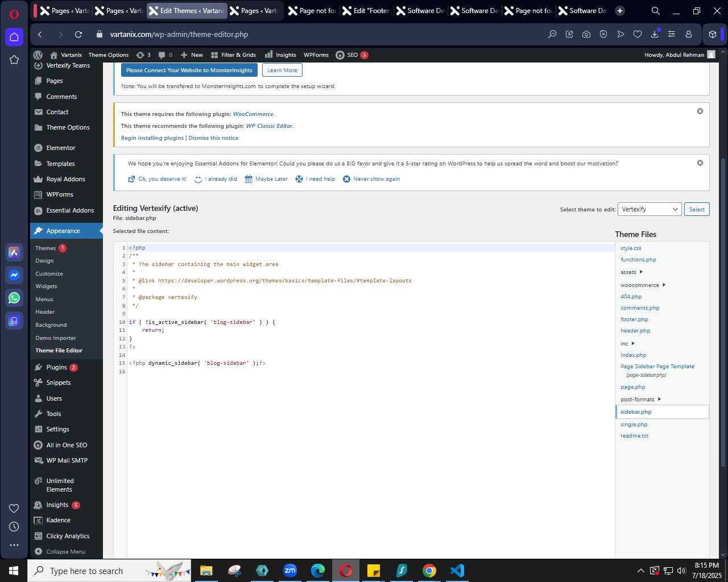Reload the page with the refresh icon

click(78, 35)
